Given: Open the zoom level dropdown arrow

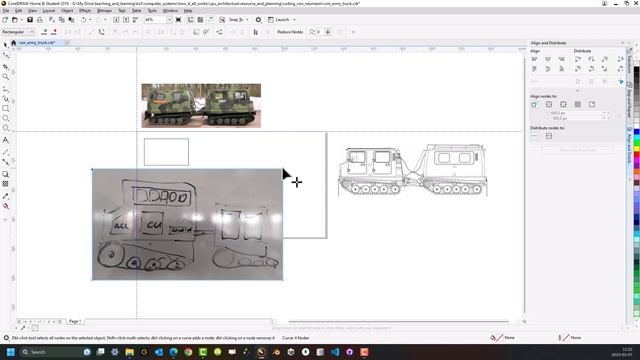Looking at the screenshot, I should click(x=169, y=20).
